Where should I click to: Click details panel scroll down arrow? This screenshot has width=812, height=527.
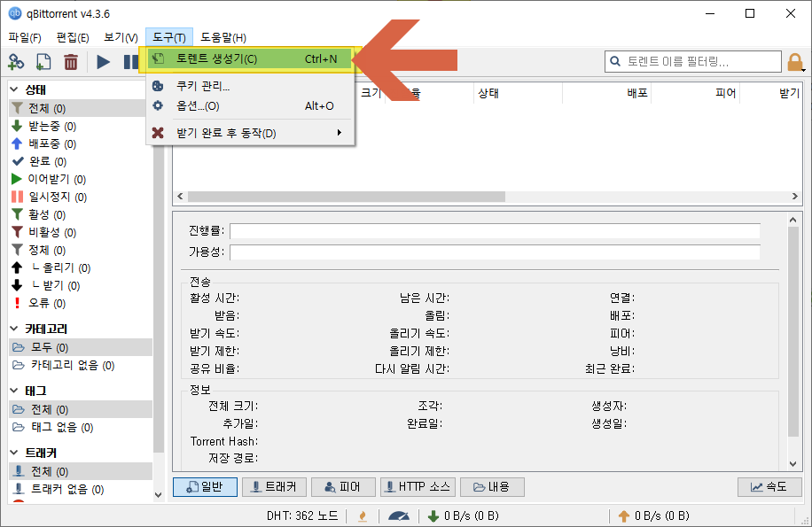click(x=792, y=464)
